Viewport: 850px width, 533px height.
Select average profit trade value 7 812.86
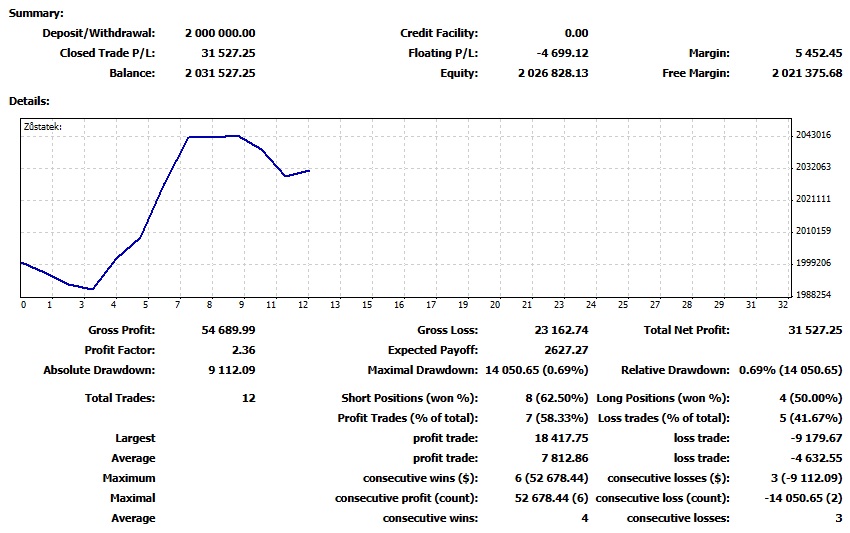[x=565, y=459]
